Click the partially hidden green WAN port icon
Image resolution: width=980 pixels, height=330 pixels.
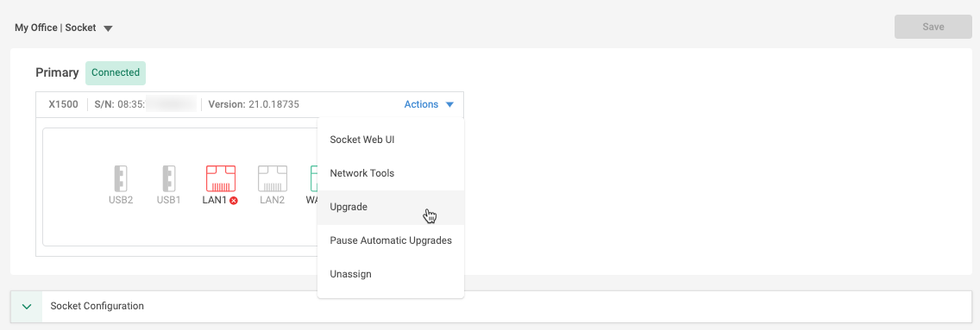[x=314, y=178]
